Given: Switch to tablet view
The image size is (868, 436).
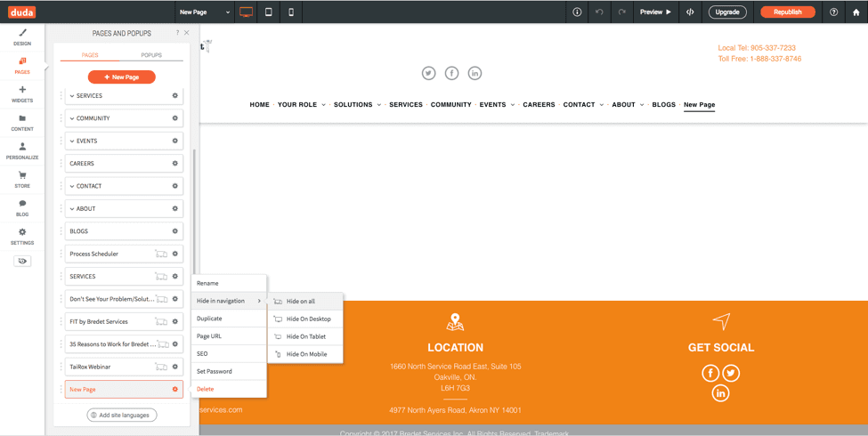Looking at the screenshot, I should 269,12.
